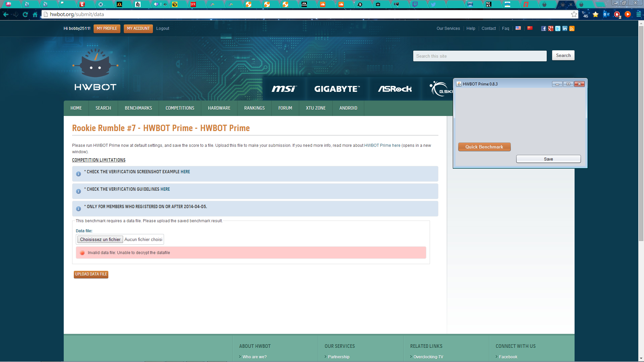
Task: Open the ASRock sponsor logo
Action: tap(395, 89)
